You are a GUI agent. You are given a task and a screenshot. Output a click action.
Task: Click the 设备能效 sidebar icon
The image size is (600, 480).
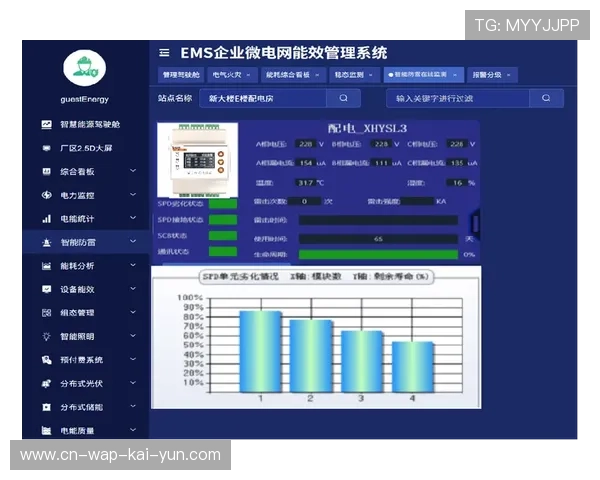[x=46, y=289]
